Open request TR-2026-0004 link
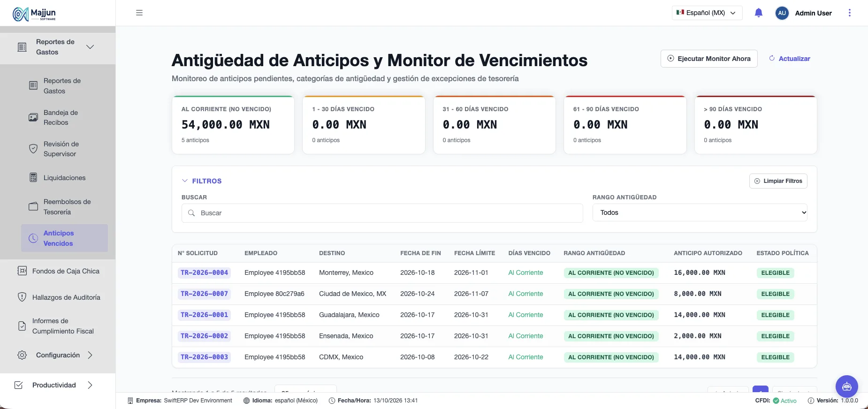The image size is (868, 409). [x=204, y=273]
